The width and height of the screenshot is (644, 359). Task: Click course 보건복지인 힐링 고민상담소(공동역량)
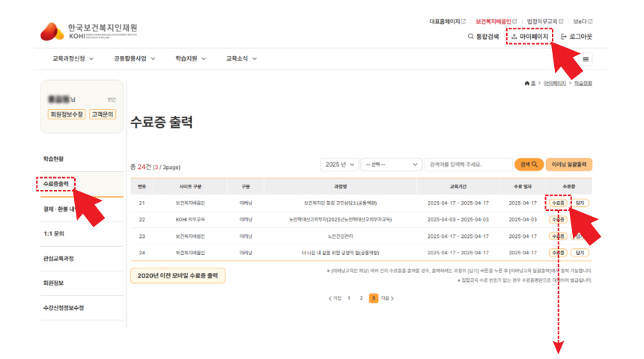pyautogui.click(x=341, y=203)
